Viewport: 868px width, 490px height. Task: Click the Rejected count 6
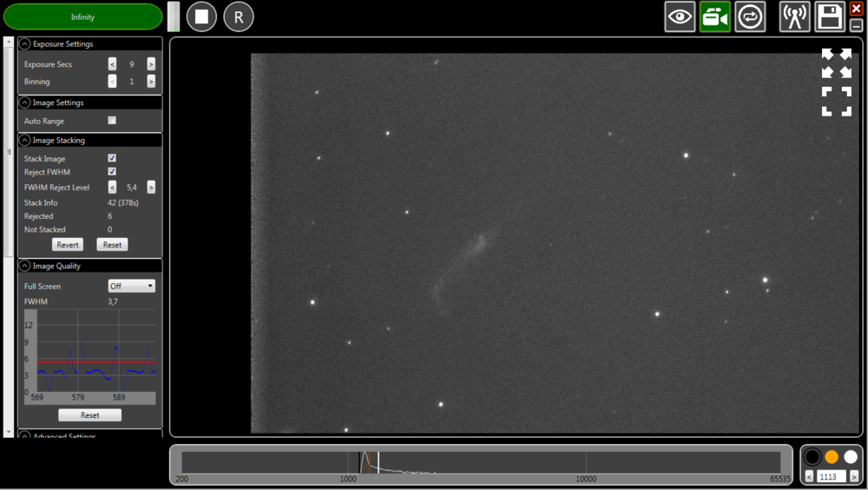[109, 216]
